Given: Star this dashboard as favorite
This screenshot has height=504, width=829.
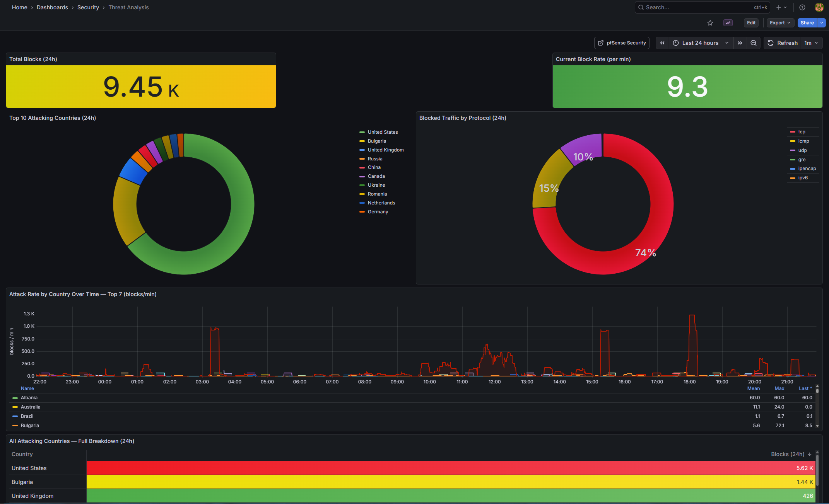Looking at the screenshot, I should [x=710, y=23].
